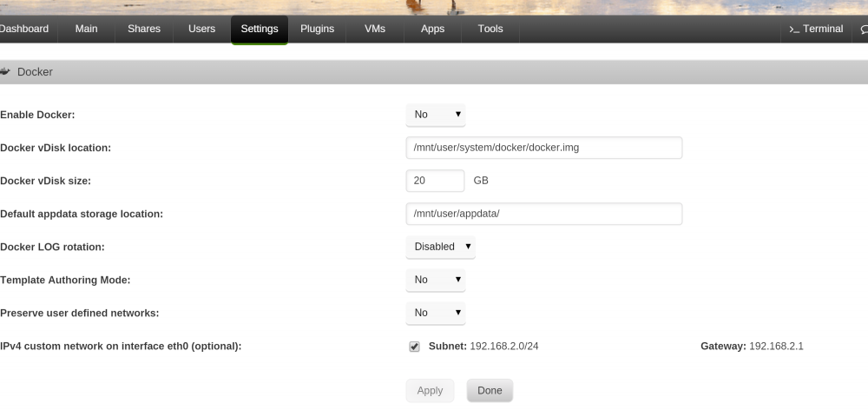
Task: Uncheck the IPv4 custom network checkbox
Action: 414,347
